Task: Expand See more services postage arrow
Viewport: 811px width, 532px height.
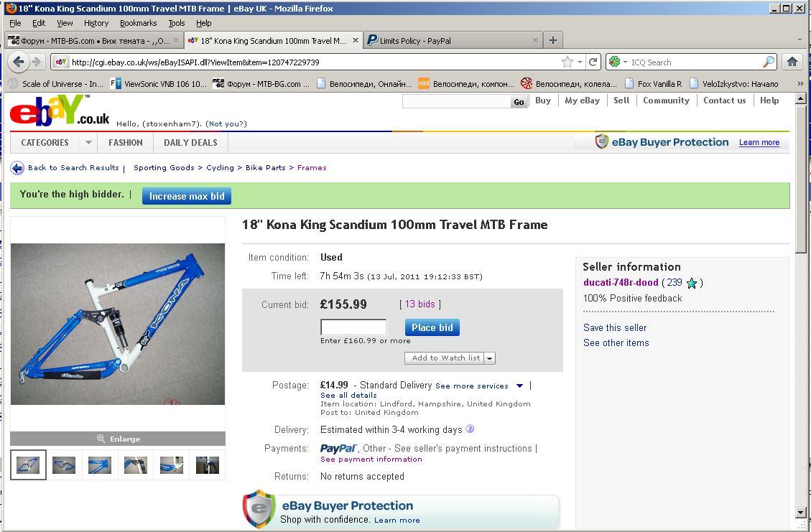Action: coord(520,386)
